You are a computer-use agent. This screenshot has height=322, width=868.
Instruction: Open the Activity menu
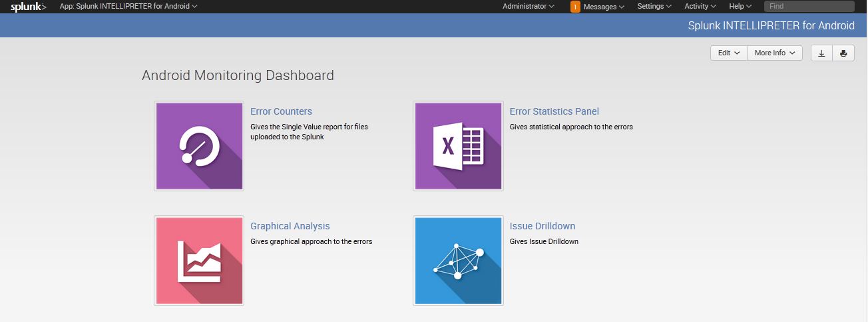[x=700, y=6]
